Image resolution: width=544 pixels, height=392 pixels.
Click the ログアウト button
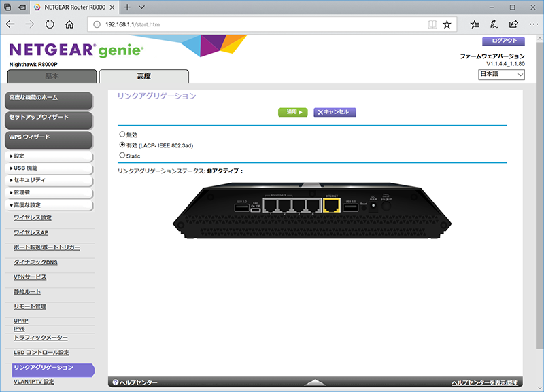point(503,41)
